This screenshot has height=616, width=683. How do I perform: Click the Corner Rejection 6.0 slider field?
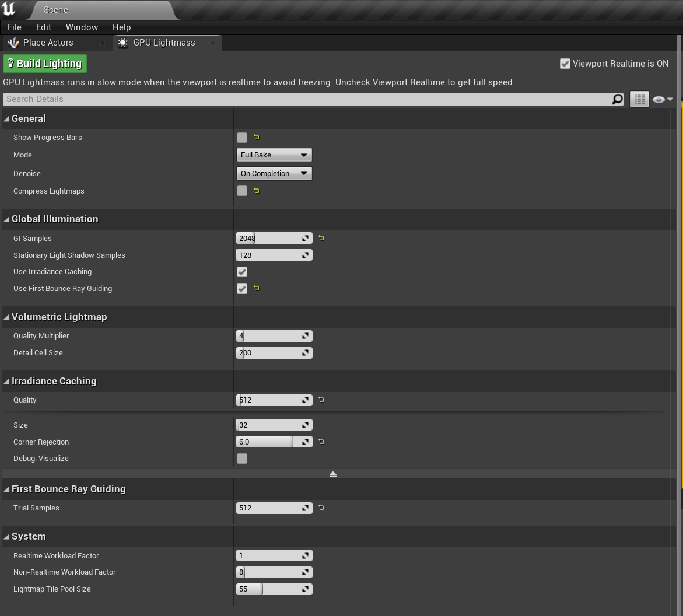274,442
